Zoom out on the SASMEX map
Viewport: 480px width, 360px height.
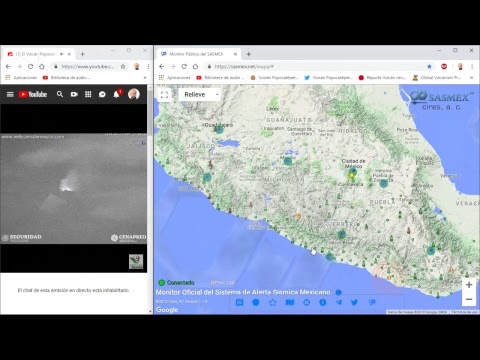[x=469, y=299]
